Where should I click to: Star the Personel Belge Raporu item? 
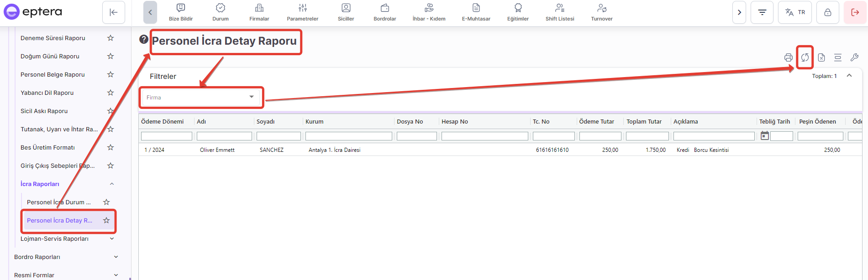(110, 74)
